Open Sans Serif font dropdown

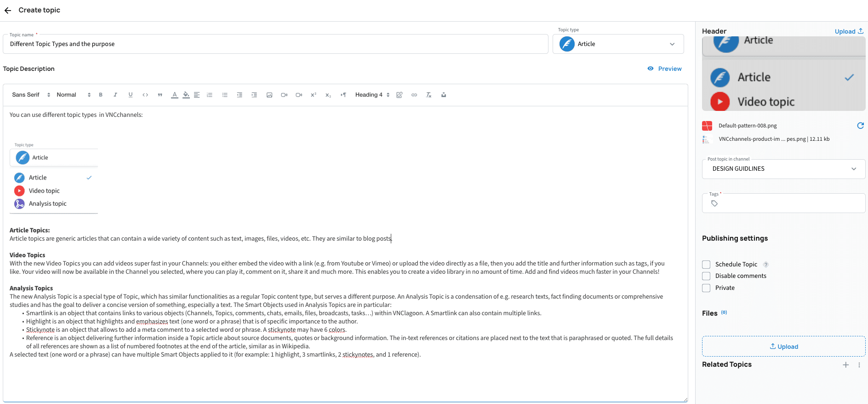31,95
